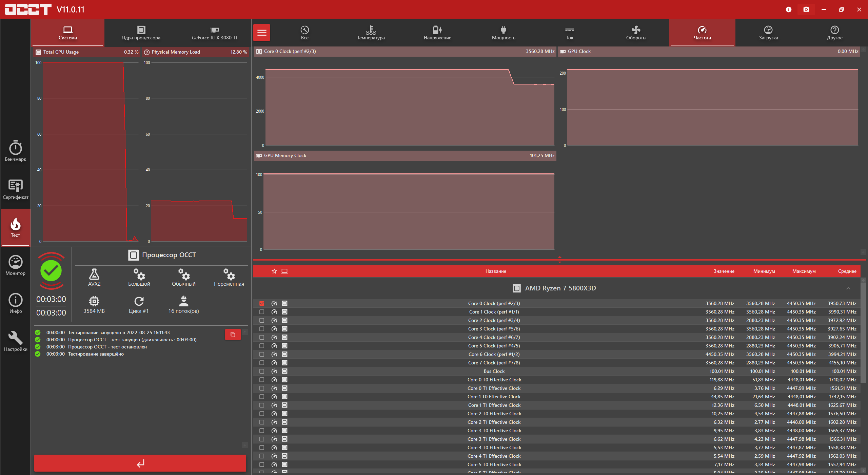This screenshot has width=868, height=475.
Task: Open the Монитор sidebar section
Action: [x=15, y=265]
